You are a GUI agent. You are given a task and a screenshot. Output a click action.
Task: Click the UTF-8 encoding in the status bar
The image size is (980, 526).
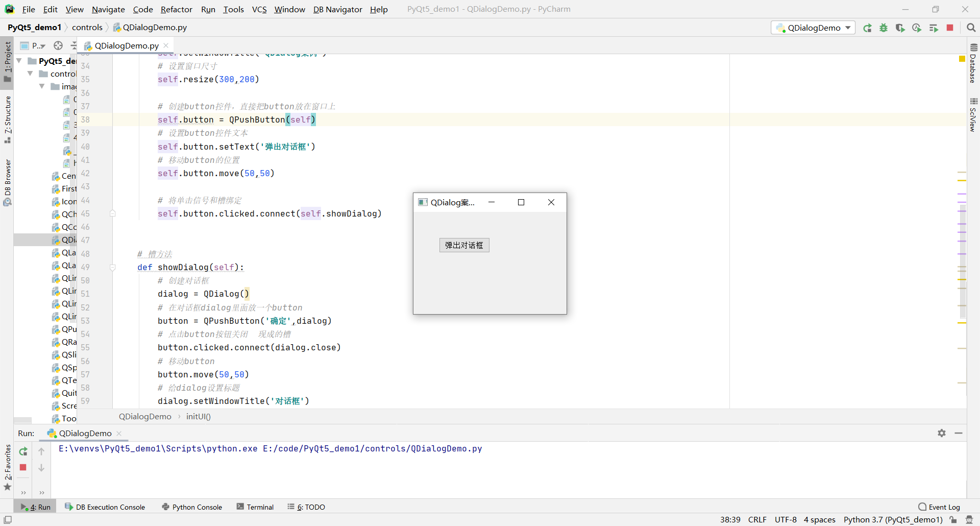click(x=786, y=520)
